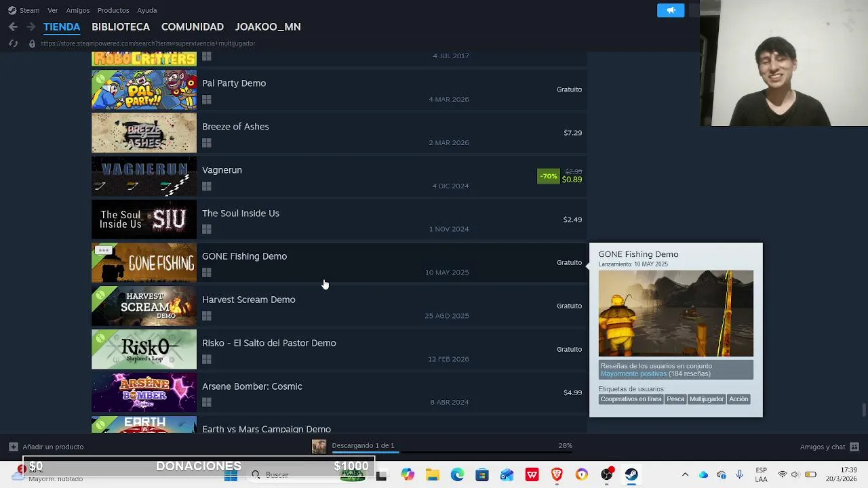Switch to the BIBLIOTECA tab
Image resolution: width=868 pixels, height=488 pixels.
pyautogui.click(x=121, y=26)
